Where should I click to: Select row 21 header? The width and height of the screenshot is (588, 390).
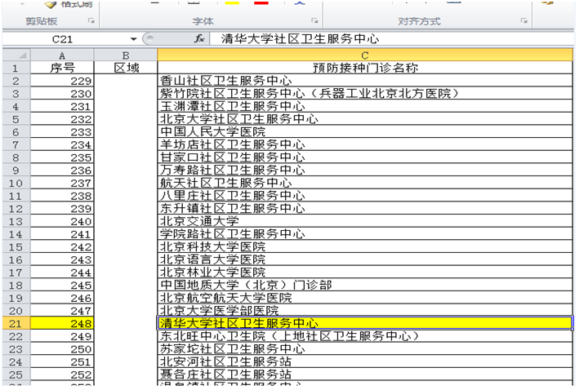point(16,323)
